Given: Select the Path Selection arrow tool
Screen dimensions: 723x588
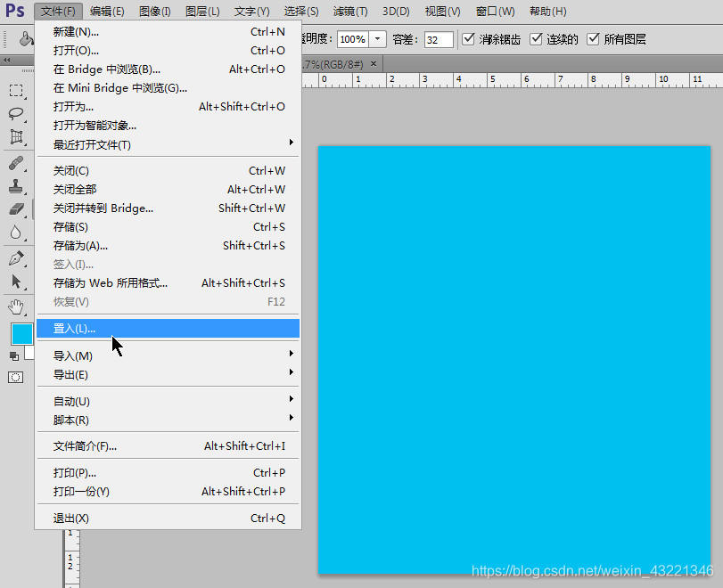Looking at the screenshot, I should (16, 282).
